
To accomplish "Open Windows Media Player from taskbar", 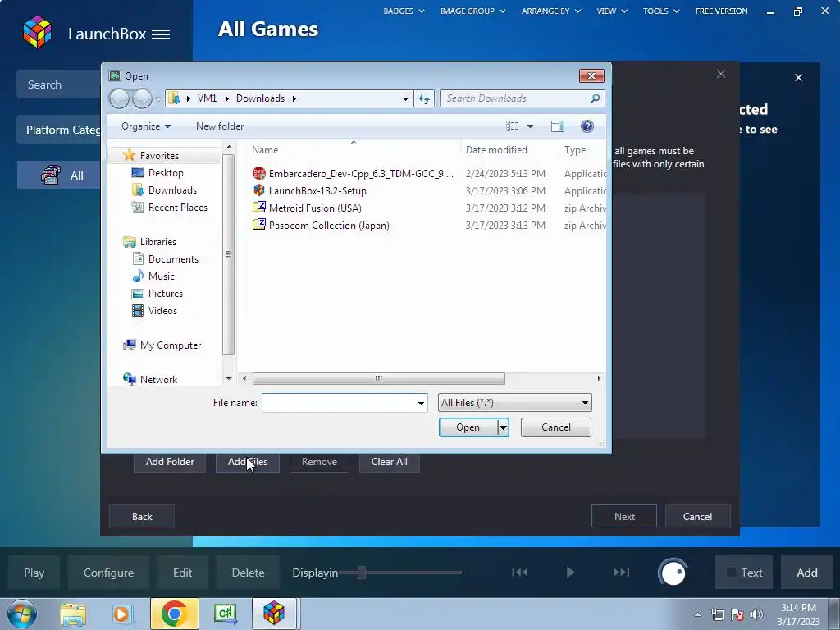I will (x=122, y=614).
